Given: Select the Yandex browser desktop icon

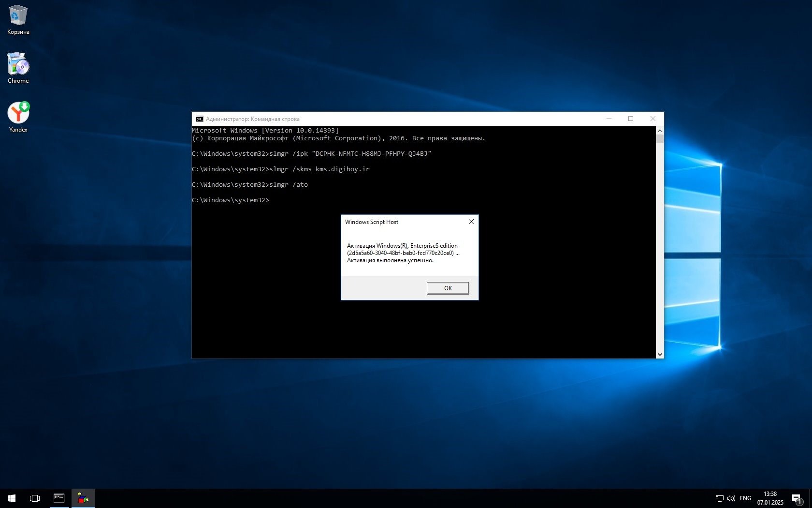Looking at the screenshot, I should coord(18,113).
